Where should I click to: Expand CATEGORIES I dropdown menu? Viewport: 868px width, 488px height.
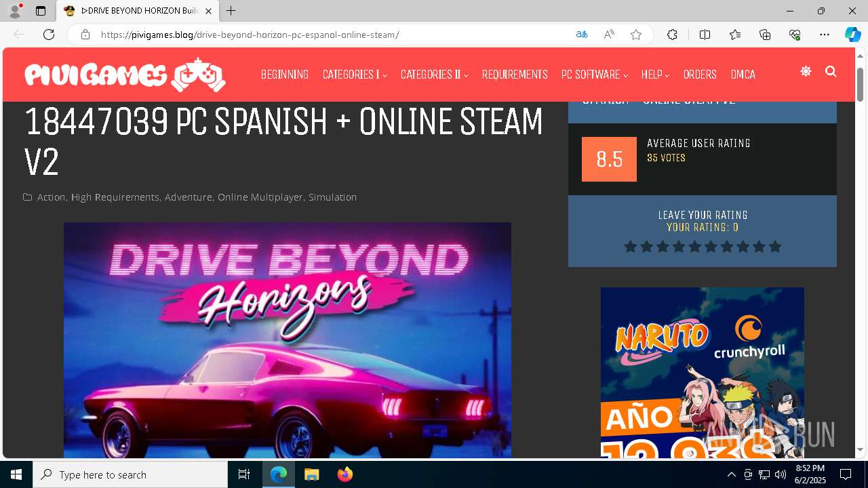(355, 75)
